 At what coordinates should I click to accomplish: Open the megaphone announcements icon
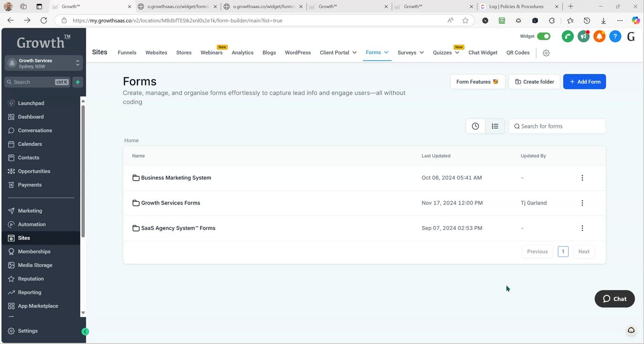point(583,36)
